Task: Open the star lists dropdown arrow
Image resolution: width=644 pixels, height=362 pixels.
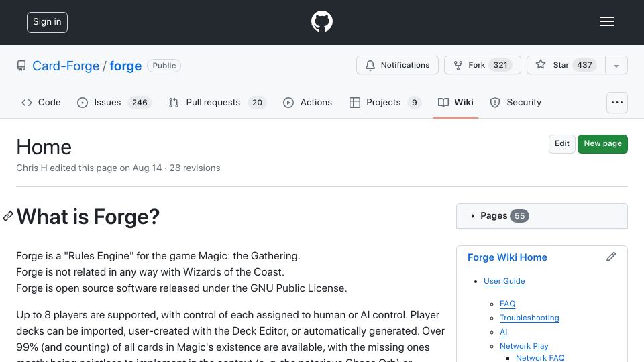Action: pyautogui.click(x=616, y=66)
